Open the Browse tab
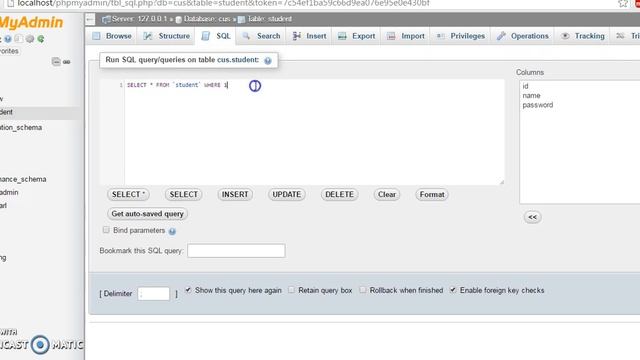 (112, 36)
